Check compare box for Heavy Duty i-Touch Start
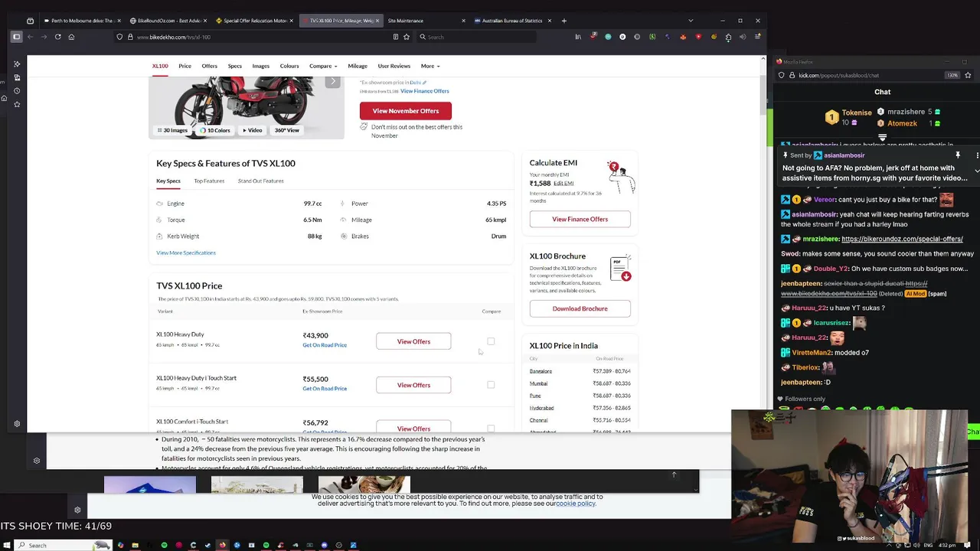The width and height of the screenshot is (980, 551). [x=491, y=385]
